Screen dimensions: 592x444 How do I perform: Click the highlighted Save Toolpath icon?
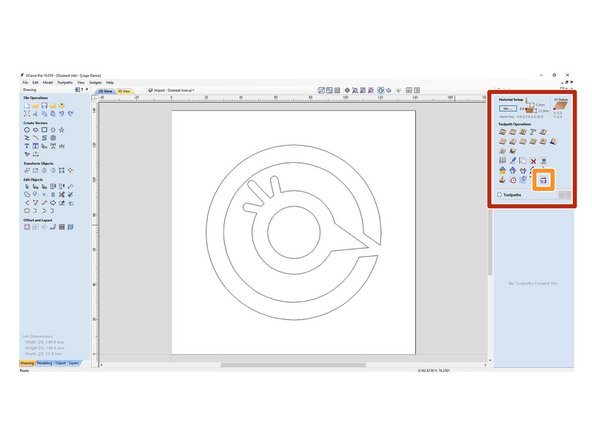pos(543,180)
